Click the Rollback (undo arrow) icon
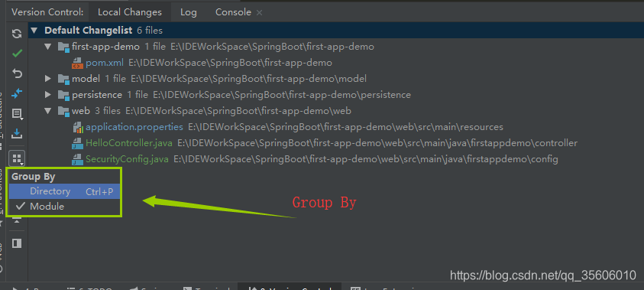The height and width of the screenshot is (290, 644). [x=17, y=73]
